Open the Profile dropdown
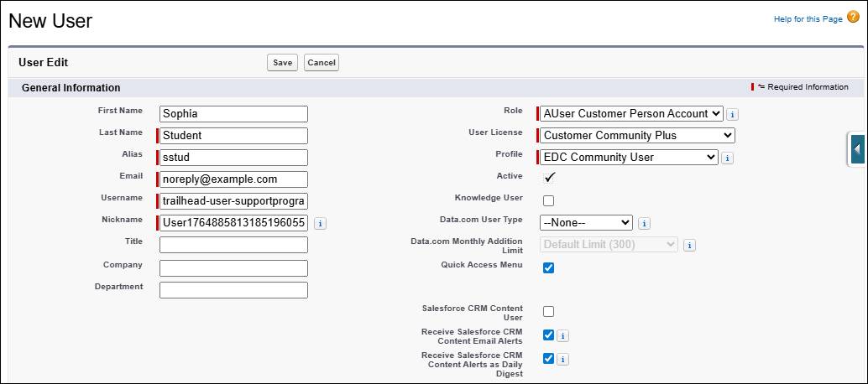 [x=629, y=157]
